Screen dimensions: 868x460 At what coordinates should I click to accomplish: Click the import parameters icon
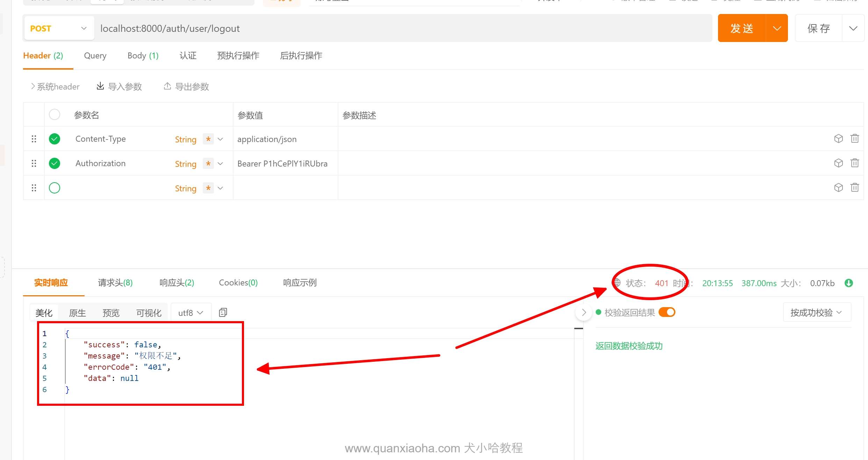pyautogui.click(x=100, y=86)
